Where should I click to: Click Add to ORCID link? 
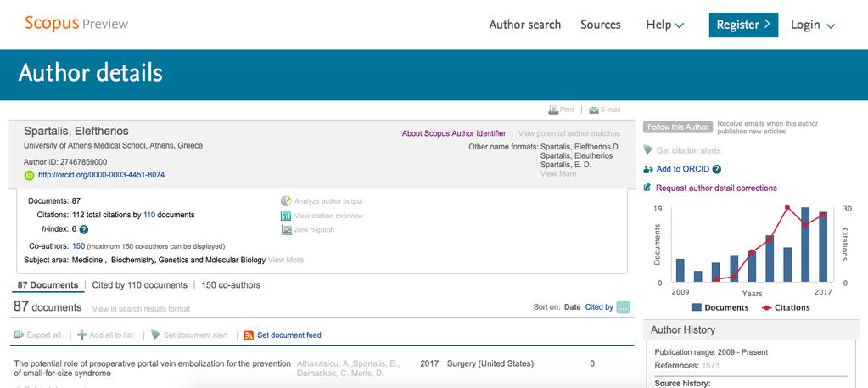pyautogui.click(x=683, y=169)
